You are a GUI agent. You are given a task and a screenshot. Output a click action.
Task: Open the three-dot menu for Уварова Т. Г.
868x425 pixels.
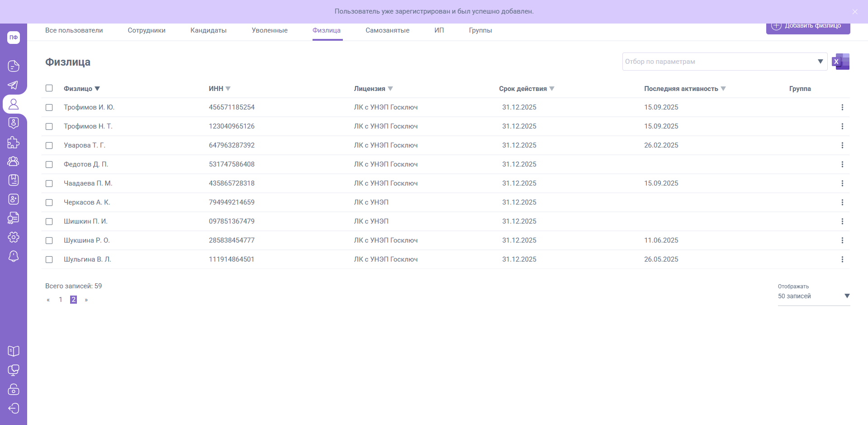(x=842, y=145)
